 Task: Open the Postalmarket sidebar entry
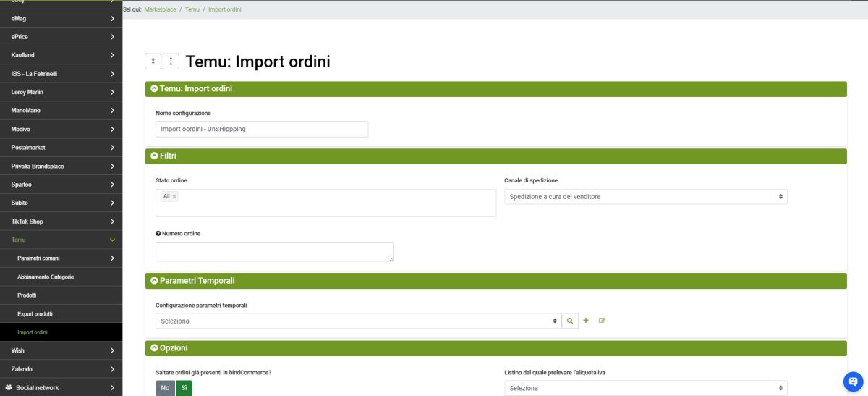(61, 148)
